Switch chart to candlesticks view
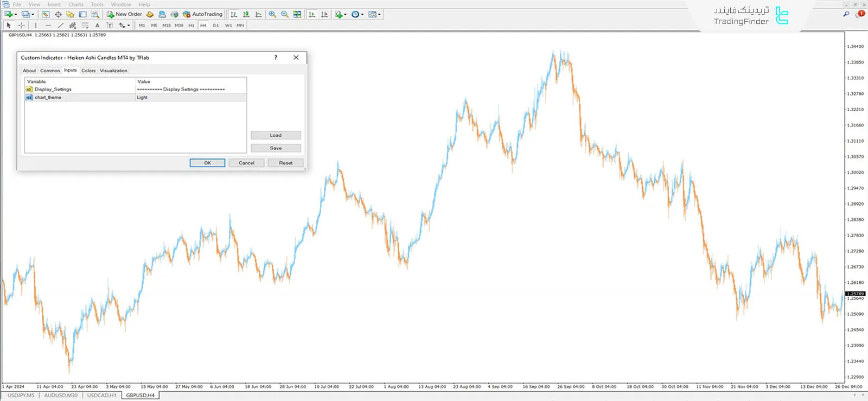 point(246,14)
